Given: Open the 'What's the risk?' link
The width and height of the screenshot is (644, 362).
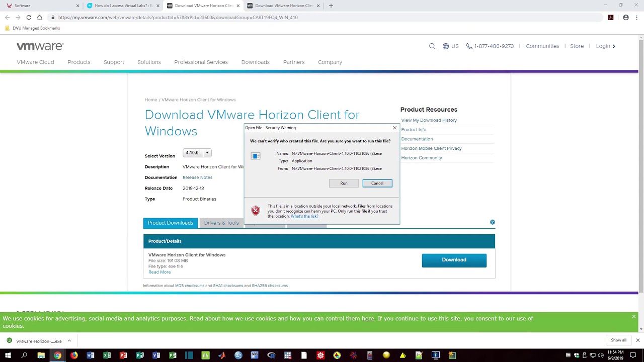Looking at the screenshot, I should click(x=304, y=216).
